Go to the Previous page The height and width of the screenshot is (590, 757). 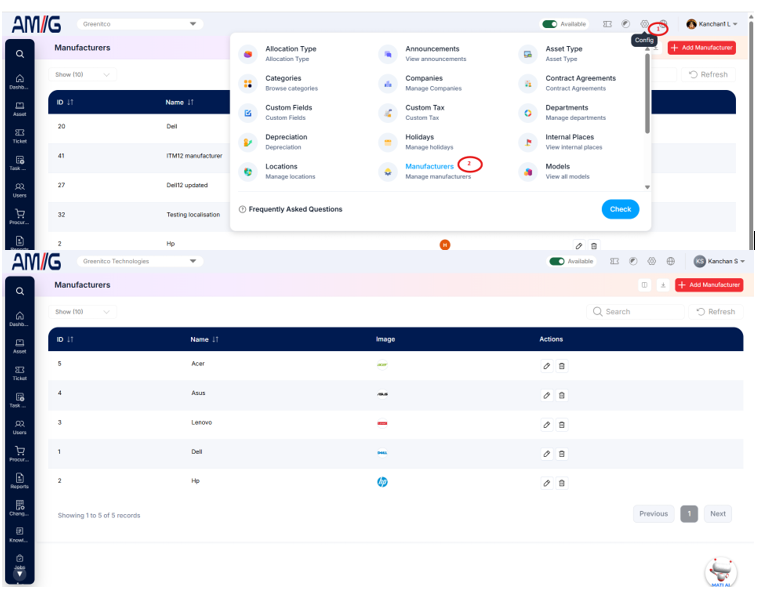point(653,514)
